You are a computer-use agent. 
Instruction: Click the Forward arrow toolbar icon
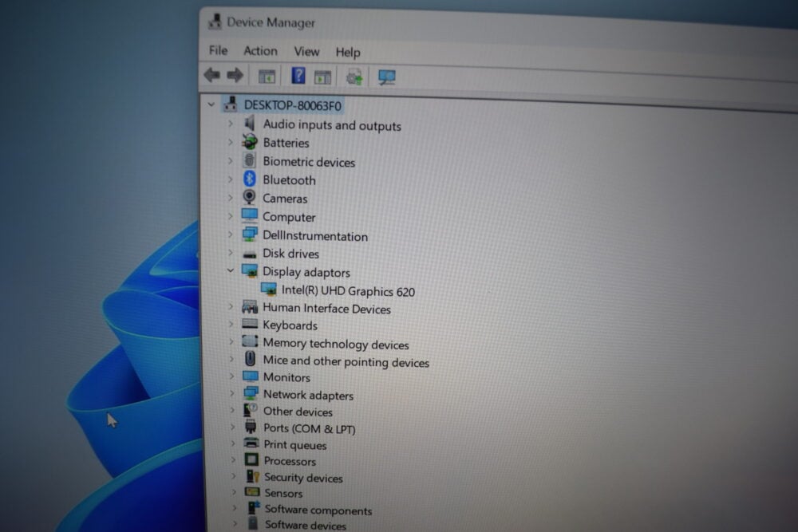pyautogui.click(x=235, y=76)
